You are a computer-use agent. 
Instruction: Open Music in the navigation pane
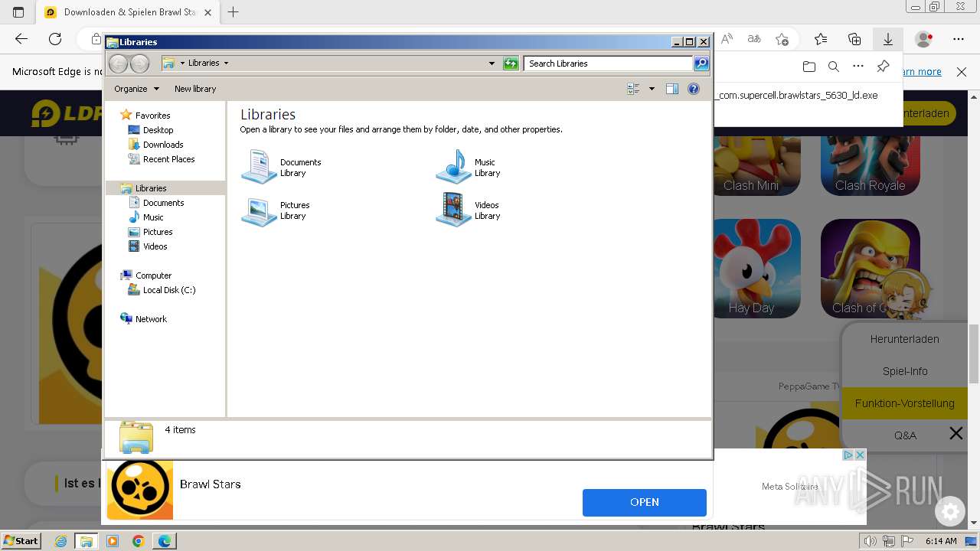tap(153, 217)
